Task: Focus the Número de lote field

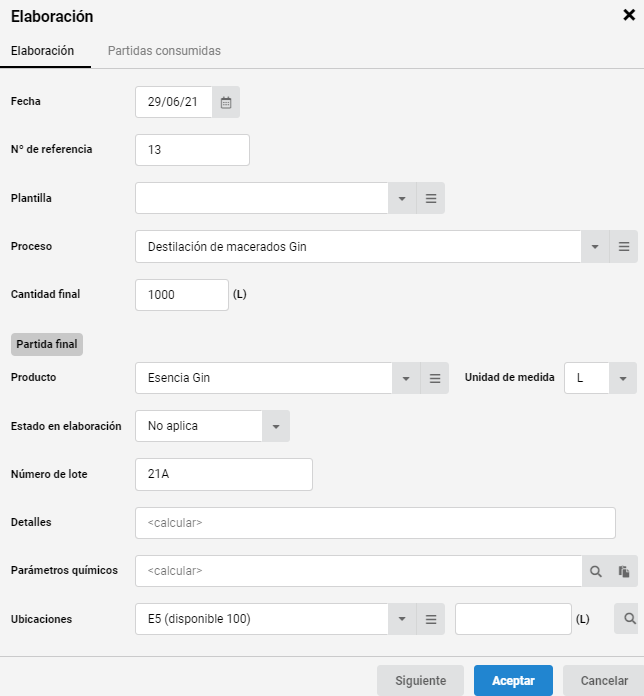Action: pyautogui.click(x=224, y=475)
